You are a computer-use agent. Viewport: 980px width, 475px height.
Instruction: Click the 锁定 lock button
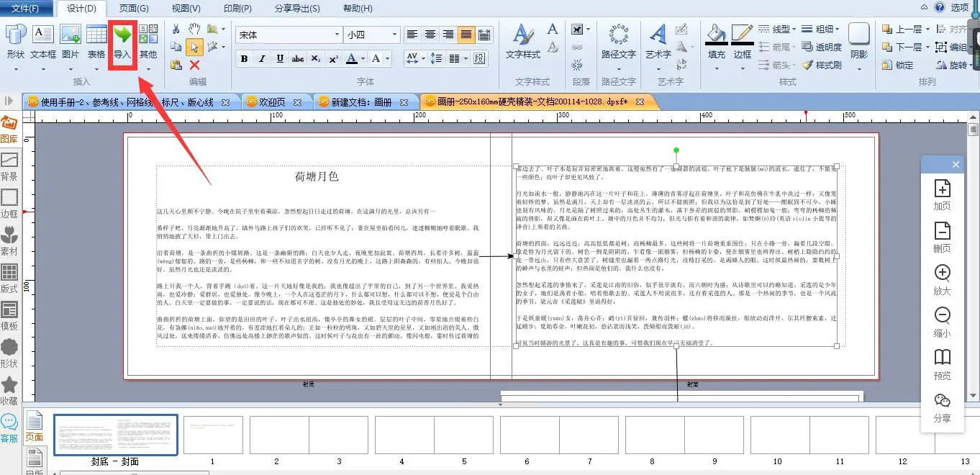tap(897, 65)
